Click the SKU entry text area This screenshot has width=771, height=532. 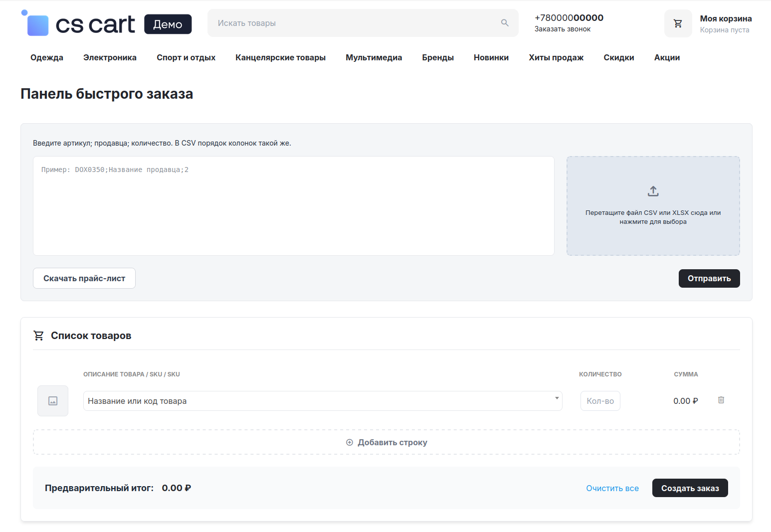point(294,206)
